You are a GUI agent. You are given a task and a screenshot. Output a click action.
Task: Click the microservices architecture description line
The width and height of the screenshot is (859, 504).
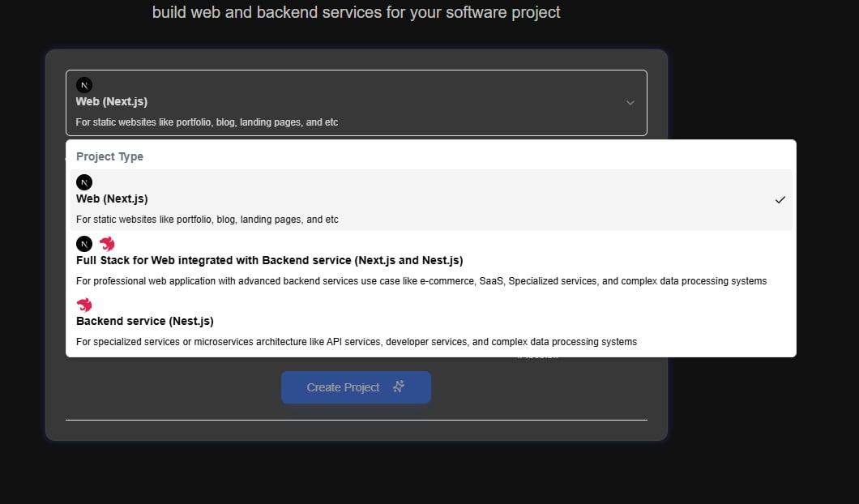coord(357,342)
